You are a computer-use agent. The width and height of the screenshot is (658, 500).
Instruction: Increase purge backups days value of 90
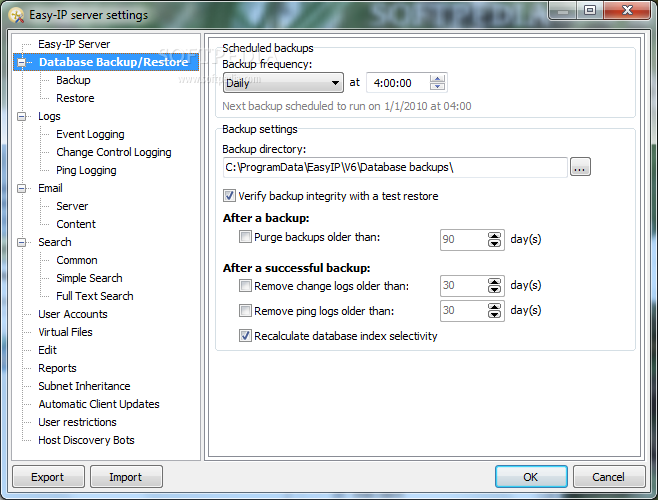pyautogui.click(x=494, y=236)
